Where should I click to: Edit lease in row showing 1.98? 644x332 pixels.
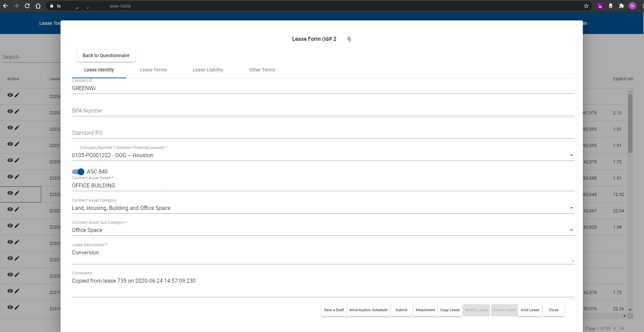tap(17, 226)
